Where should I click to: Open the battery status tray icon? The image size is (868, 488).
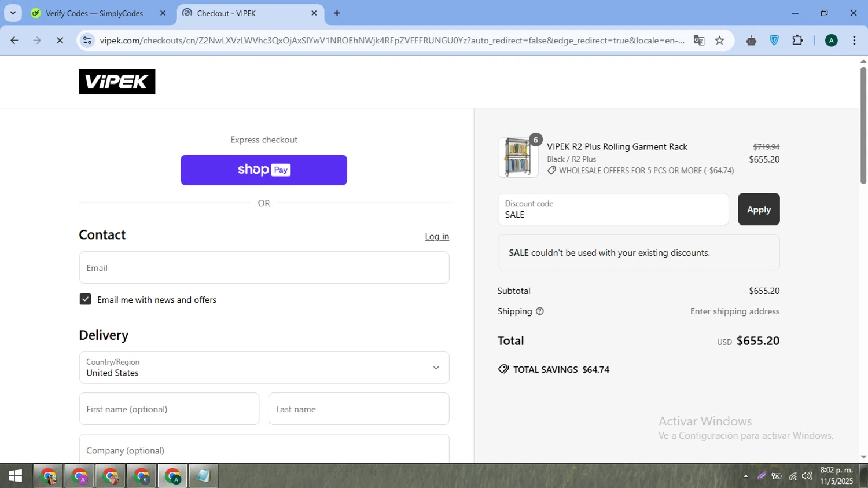tap(777, 476)
